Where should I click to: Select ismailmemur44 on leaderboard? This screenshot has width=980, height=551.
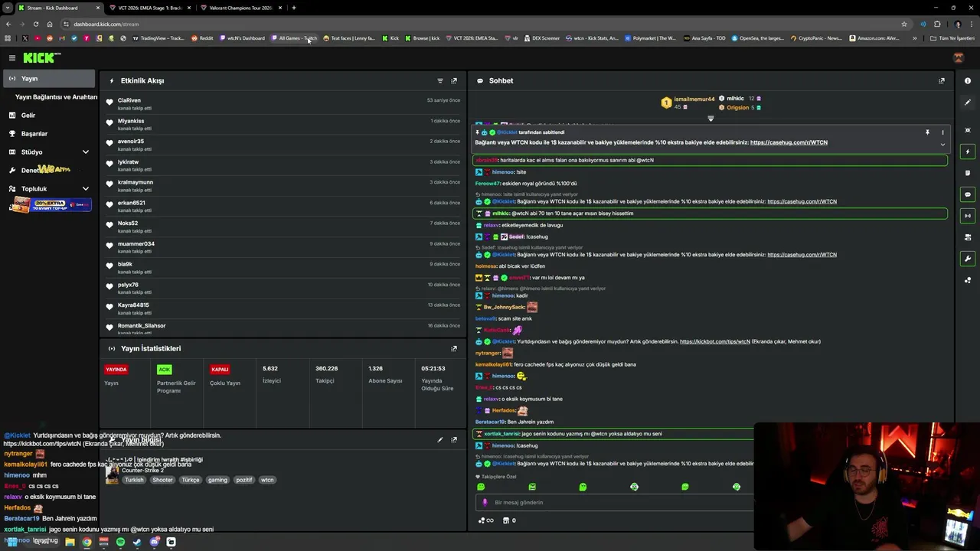point(694,99)
